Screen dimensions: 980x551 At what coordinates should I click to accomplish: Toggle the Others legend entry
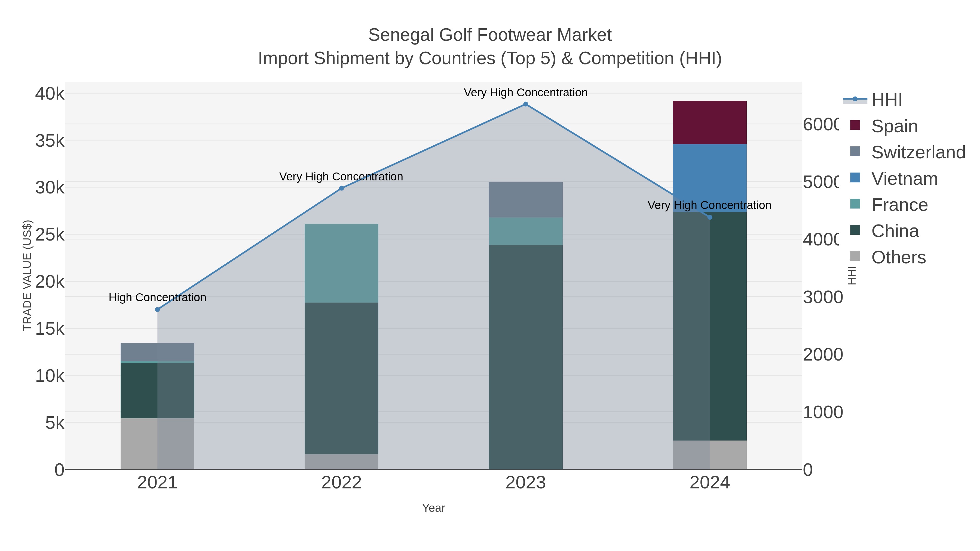(x=888, y=257)
